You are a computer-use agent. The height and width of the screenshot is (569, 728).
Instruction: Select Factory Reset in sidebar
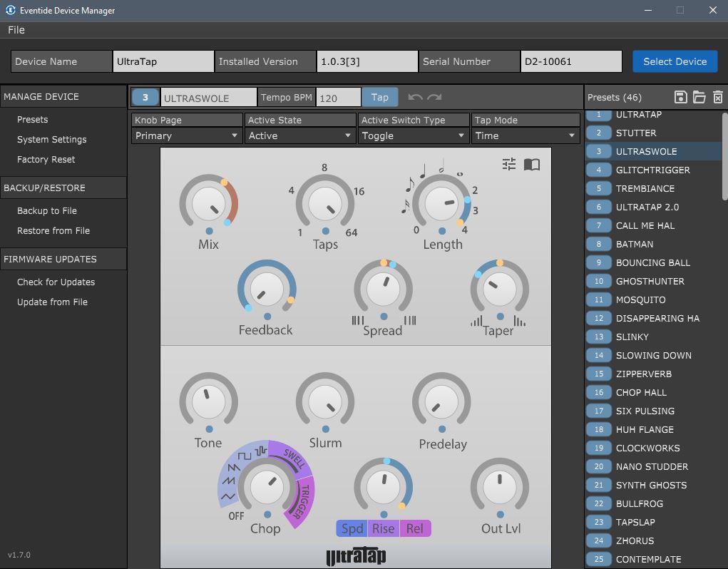[46, 159]
